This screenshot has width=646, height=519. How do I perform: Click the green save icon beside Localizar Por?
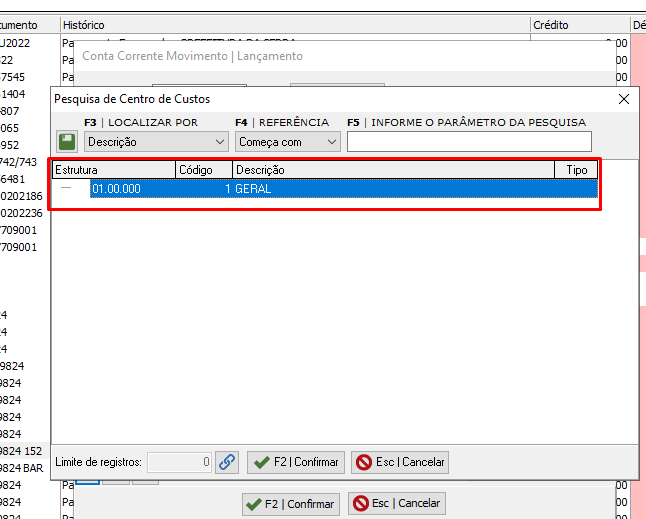point(66,142)
